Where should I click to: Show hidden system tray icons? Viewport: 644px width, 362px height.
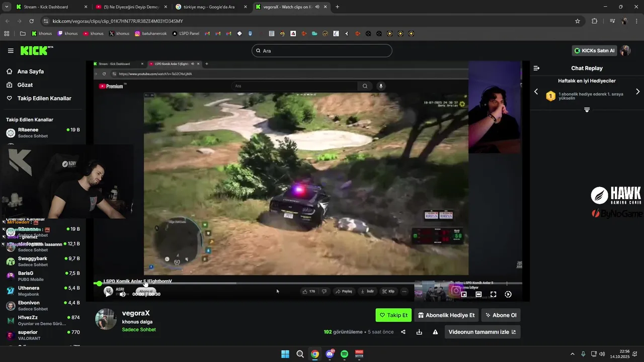click(572, 354)
